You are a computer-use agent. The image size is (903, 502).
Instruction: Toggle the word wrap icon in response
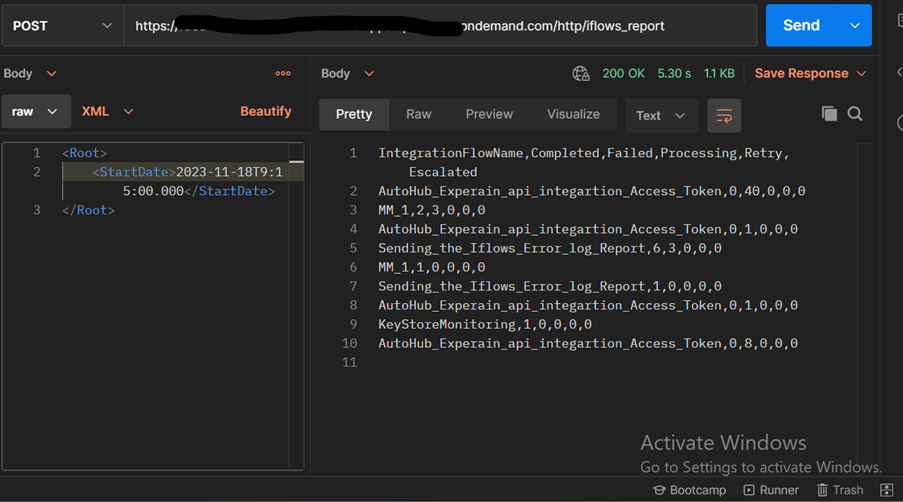tap(724, 116)
